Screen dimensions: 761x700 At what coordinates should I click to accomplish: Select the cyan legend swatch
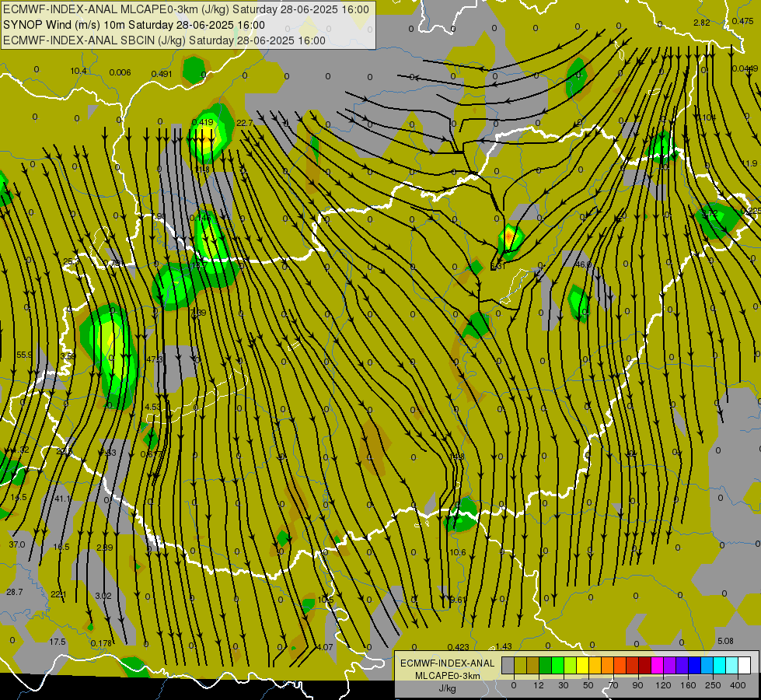tap(719, 666)
